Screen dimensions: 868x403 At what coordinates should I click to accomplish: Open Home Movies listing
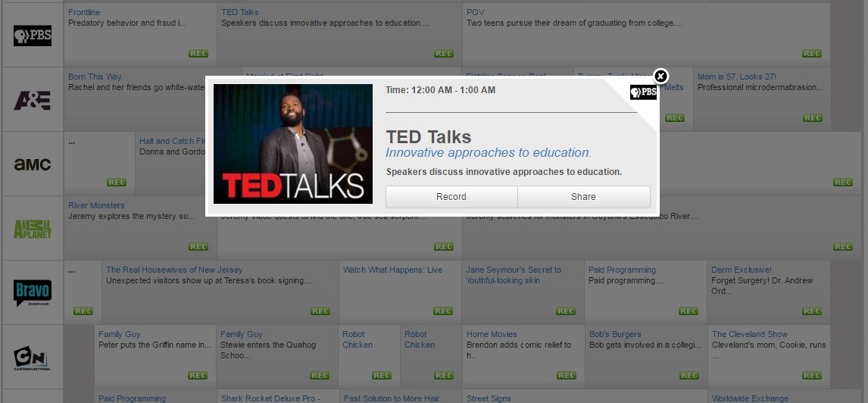coord(492,334)
